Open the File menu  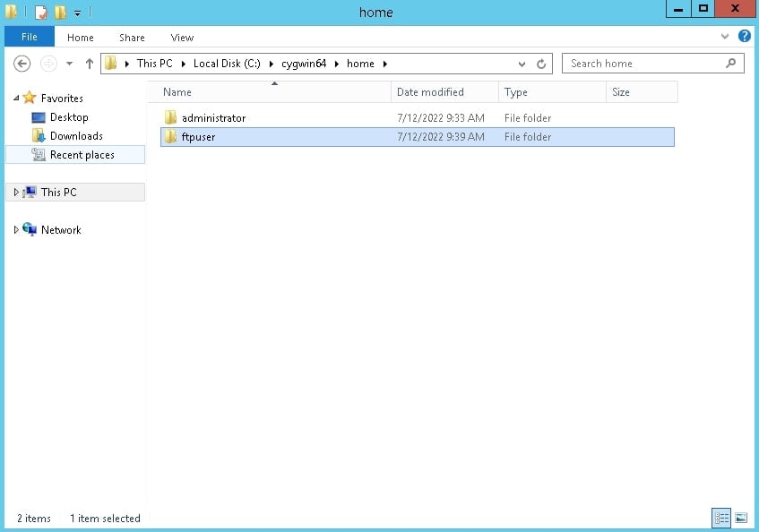pyautogui.click(x=30, y=37)
